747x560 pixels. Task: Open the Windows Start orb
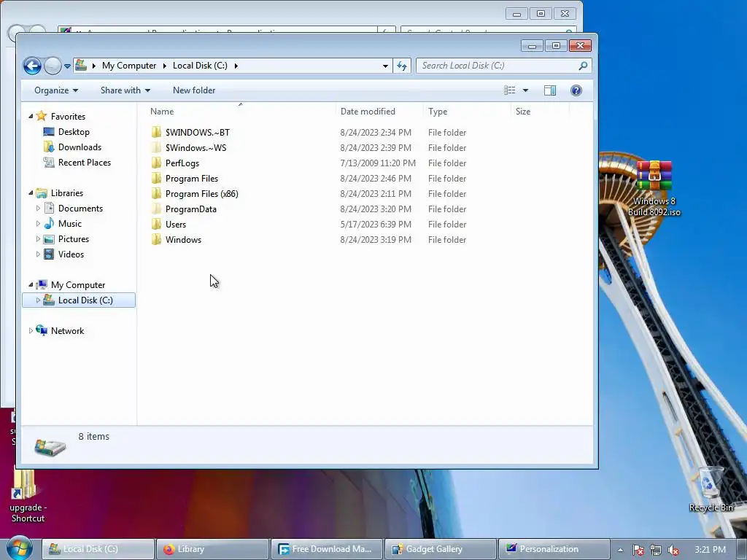point(20,548)
